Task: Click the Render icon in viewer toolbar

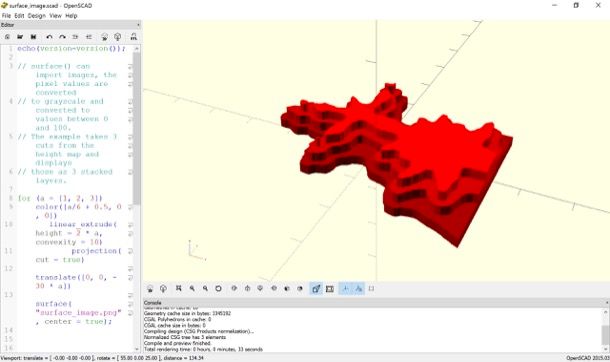Action: [x=163, y=289]
